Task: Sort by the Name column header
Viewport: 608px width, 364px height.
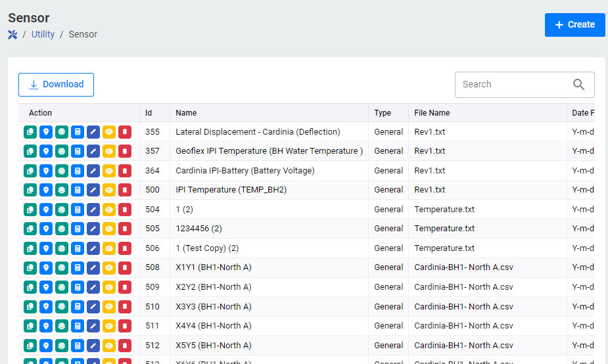Action: coord(186,113)
